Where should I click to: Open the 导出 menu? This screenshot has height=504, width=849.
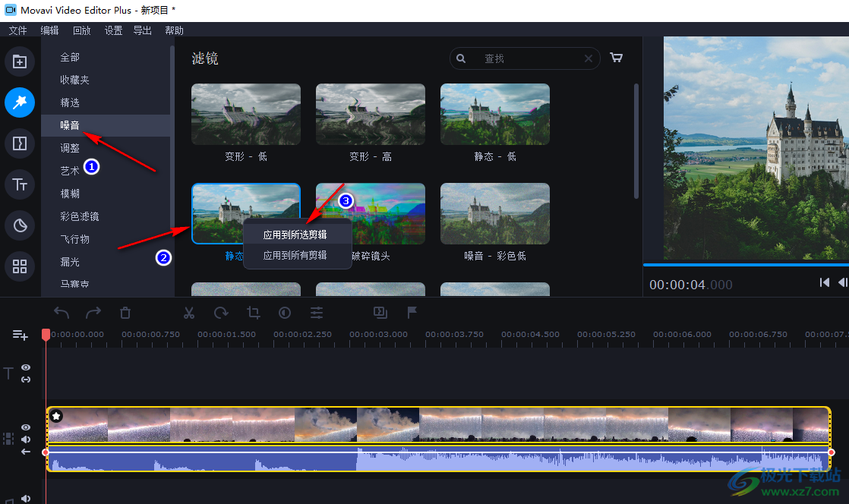(x=143, y=30)
